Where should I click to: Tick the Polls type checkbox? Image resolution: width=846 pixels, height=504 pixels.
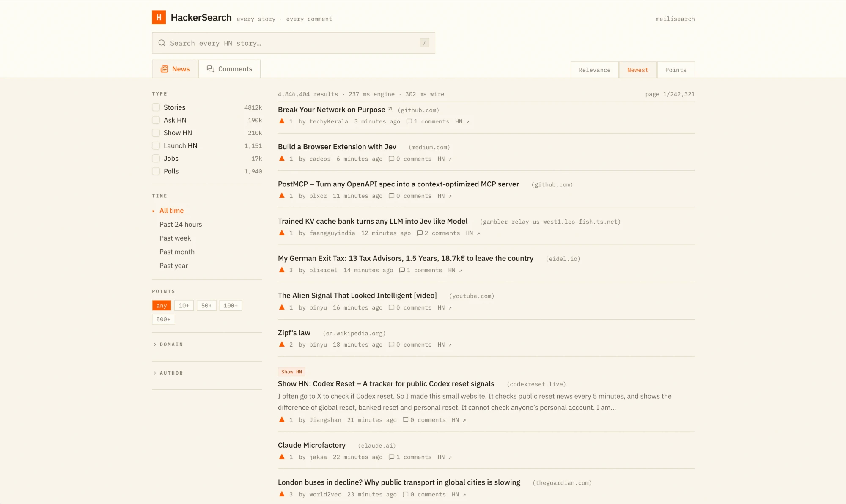pyautogui.click(x=156, y=171)
